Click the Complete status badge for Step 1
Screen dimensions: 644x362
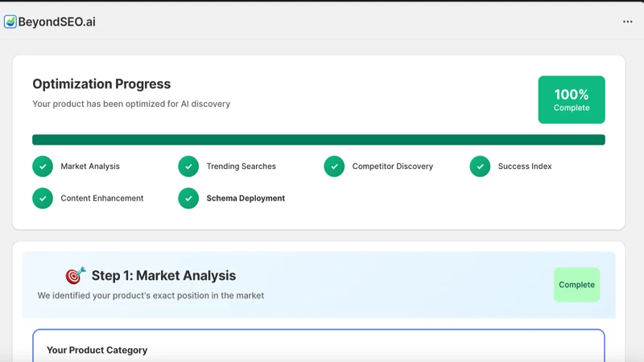[576, 285]
